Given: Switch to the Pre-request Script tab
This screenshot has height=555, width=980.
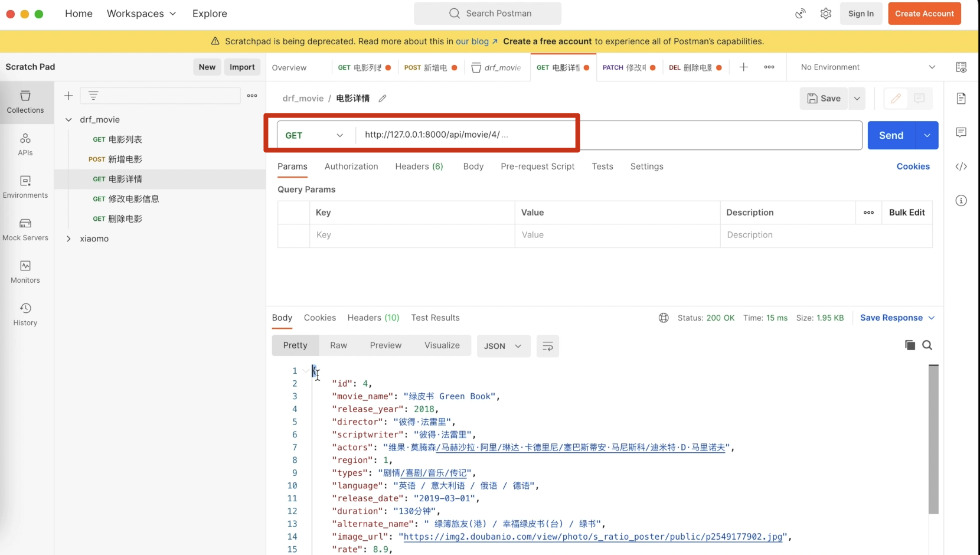Looking at the screenshot, I should coord(537,166).
